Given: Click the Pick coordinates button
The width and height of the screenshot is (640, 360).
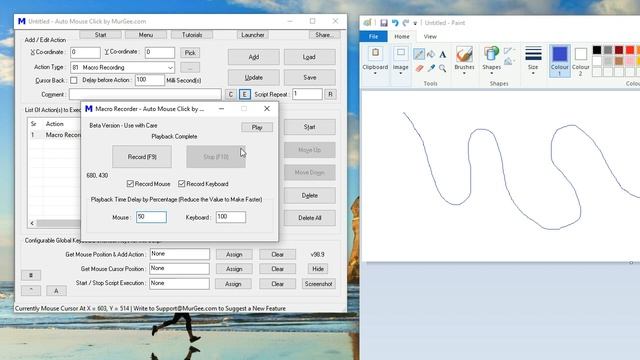Looking at the screenshot, I should (190, 53).
